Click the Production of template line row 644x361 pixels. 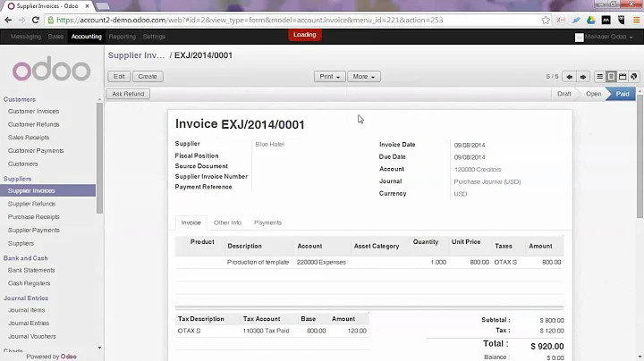[369, 262]
